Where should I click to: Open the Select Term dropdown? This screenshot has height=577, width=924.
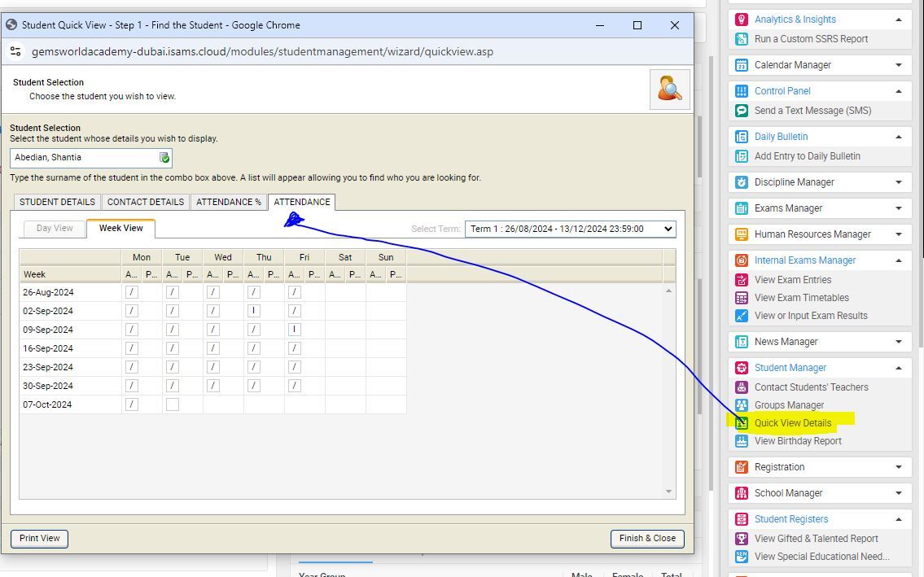(x=570, y=229)
